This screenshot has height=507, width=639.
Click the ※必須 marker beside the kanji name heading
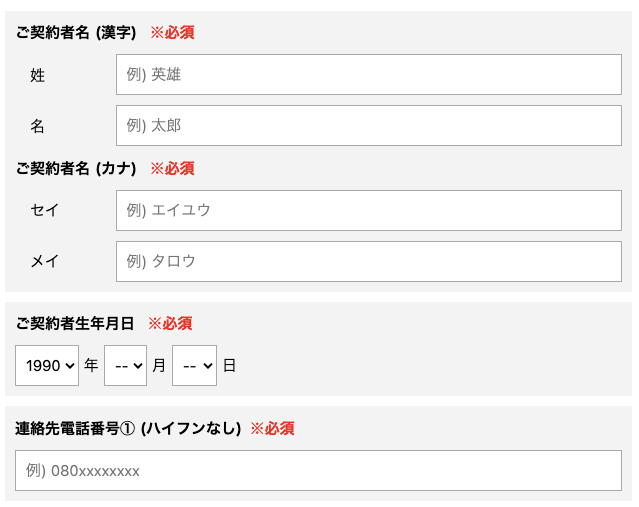(172, 33)
